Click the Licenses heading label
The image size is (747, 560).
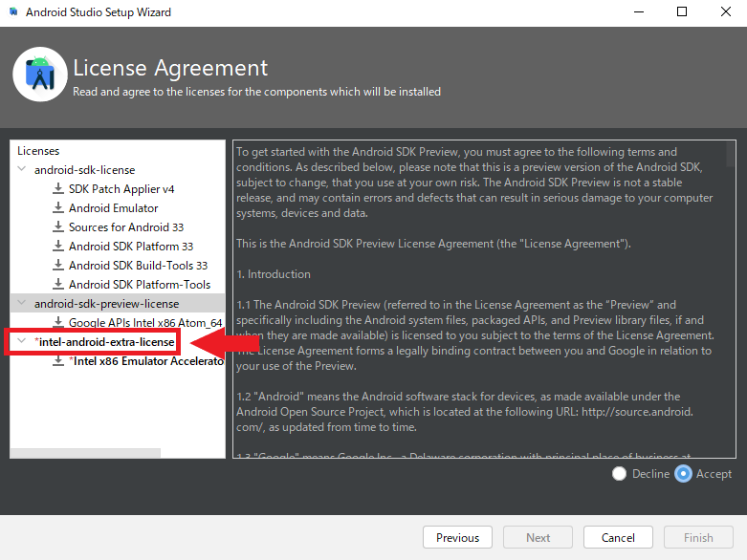[x=38, y=151]
